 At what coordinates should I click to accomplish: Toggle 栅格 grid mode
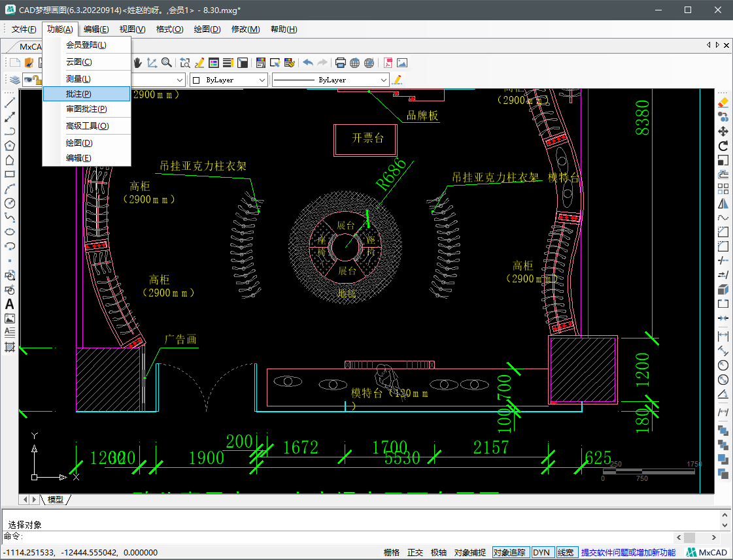pos(392,553)
